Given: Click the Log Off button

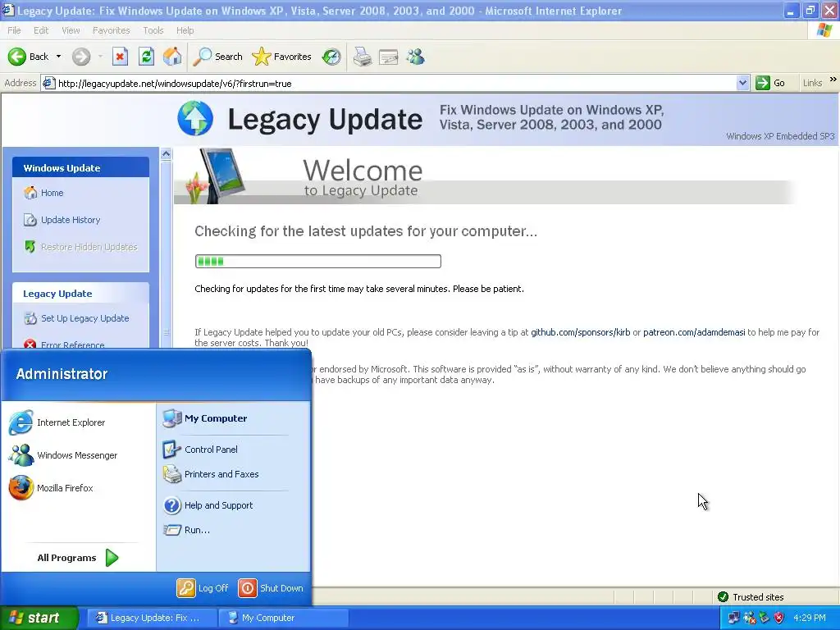Looking at the screenshot, I should pyautogui.click(x=203, y=587).
